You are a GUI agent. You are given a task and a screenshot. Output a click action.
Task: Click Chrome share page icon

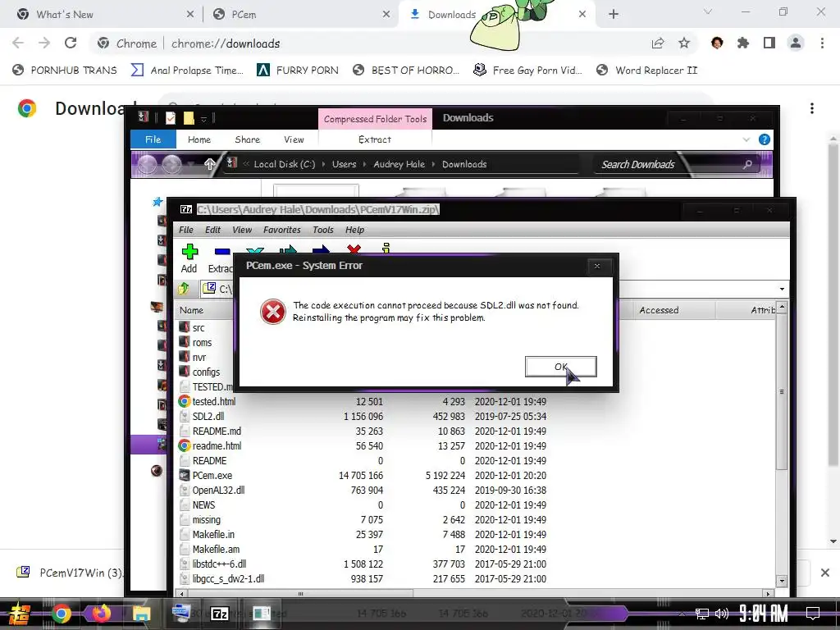click(658, 43)
